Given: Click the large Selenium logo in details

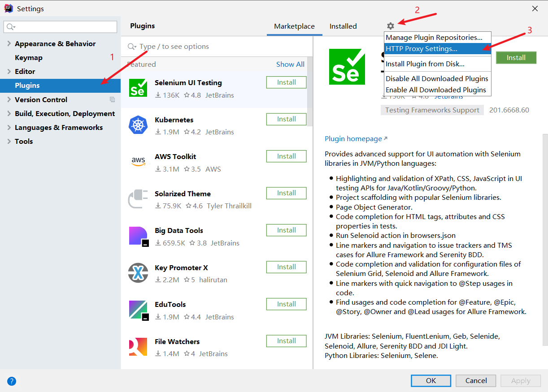Looking at the screenshot, I should coord(347,67).
